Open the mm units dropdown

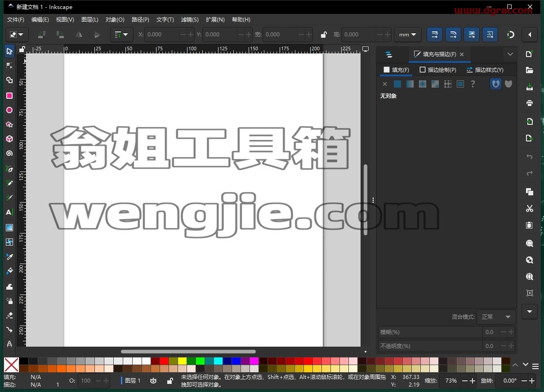[408, 35]
